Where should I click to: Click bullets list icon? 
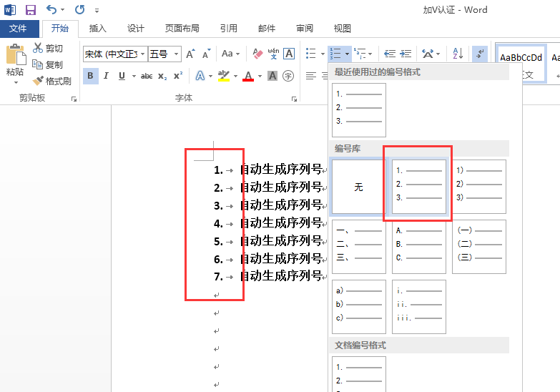coord(311,54)
